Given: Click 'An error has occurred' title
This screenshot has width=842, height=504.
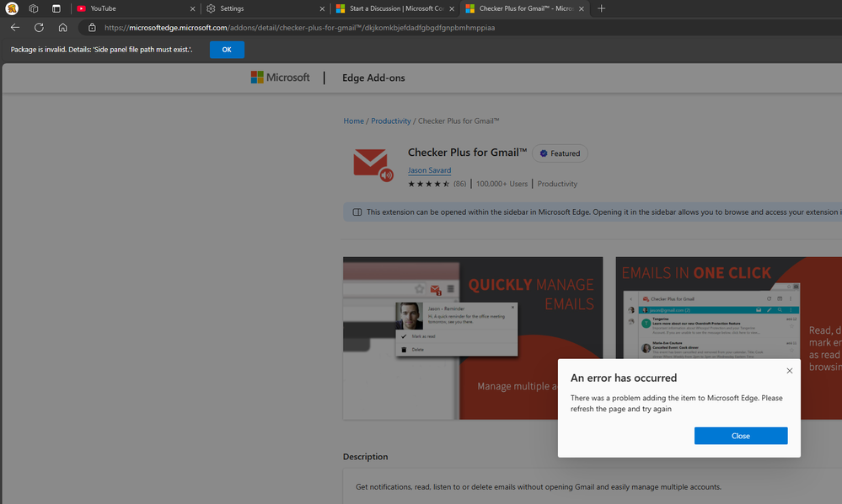Looking at the screenshot, I should pyautogui.click(x=624, y=378).
